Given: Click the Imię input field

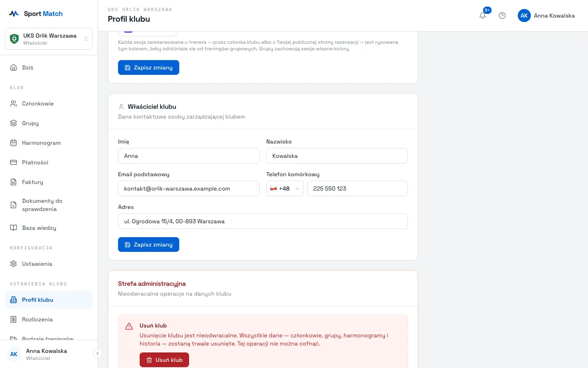Looking at the screenshot, I should (x=189, y=156).
